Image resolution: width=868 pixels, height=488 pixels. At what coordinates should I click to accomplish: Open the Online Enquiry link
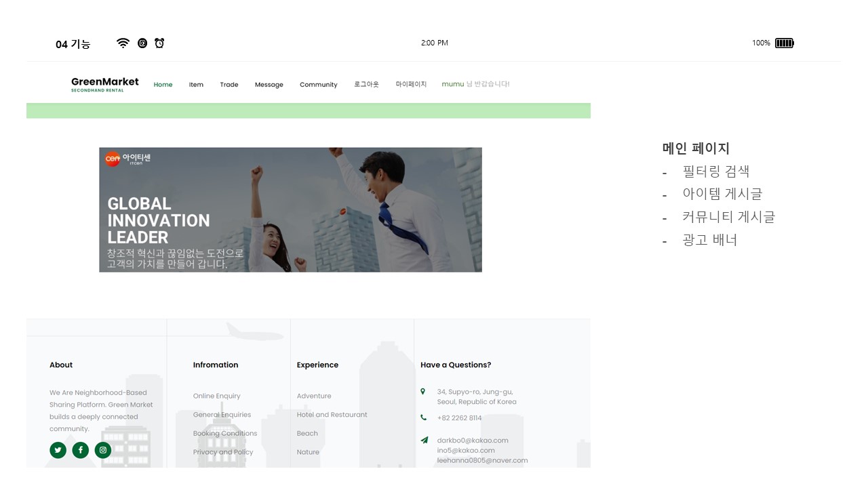pos(216,396)
